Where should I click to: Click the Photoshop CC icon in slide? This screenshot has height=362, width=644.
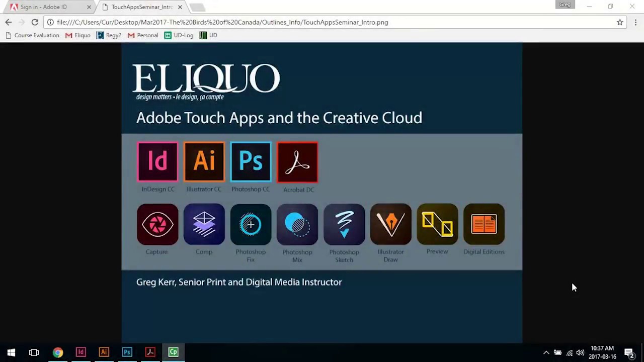click(251, 161)
